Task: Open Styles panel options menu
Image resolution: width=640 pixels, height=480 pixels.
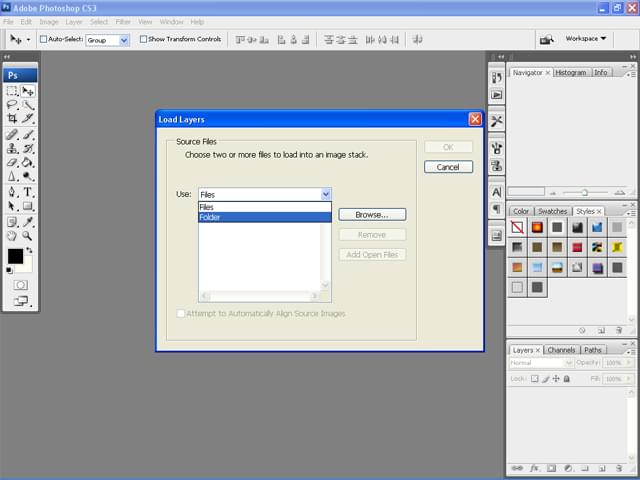Action: click(631, 213)
